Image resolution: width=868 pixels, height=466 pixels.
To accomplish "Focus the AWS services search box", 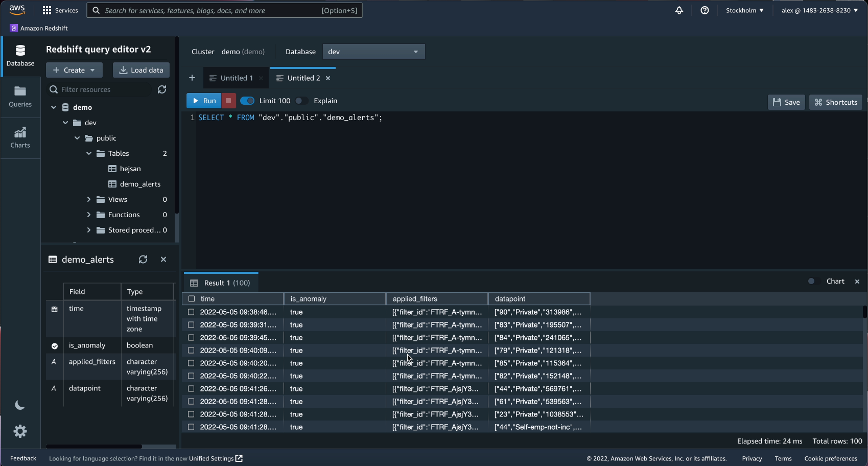I will (x=225, y=10).
